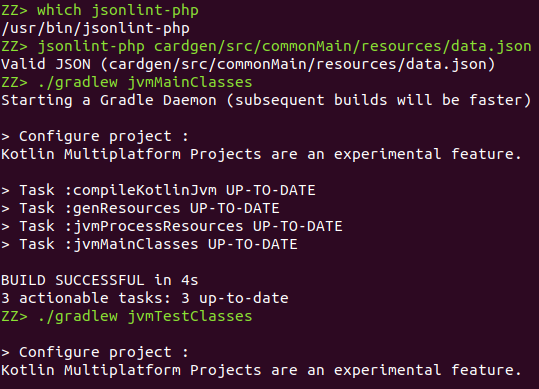This screenshot has height=389, width=539.
Task: Click the 'BUILD SUCCESSFUL in 4s' text
Action: [100, 280]
